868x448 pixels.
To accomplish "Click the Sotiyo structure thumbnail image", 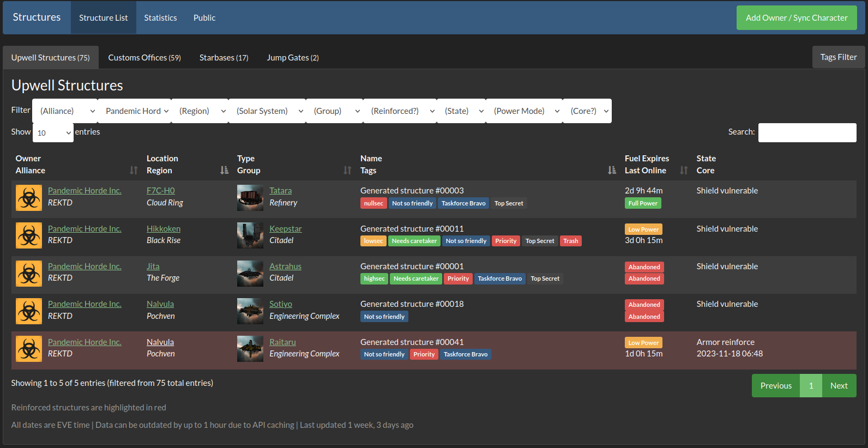I will (x=250, y=311).
